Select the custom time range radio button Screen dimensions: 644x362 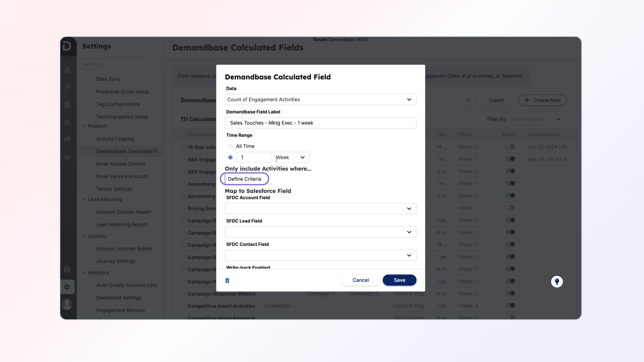230,157
